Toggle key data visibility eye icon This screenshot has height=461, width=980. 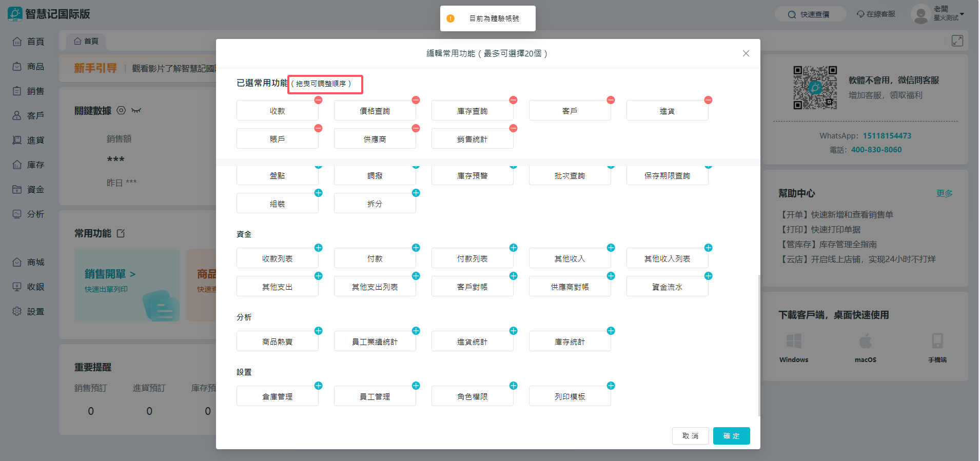136,110
